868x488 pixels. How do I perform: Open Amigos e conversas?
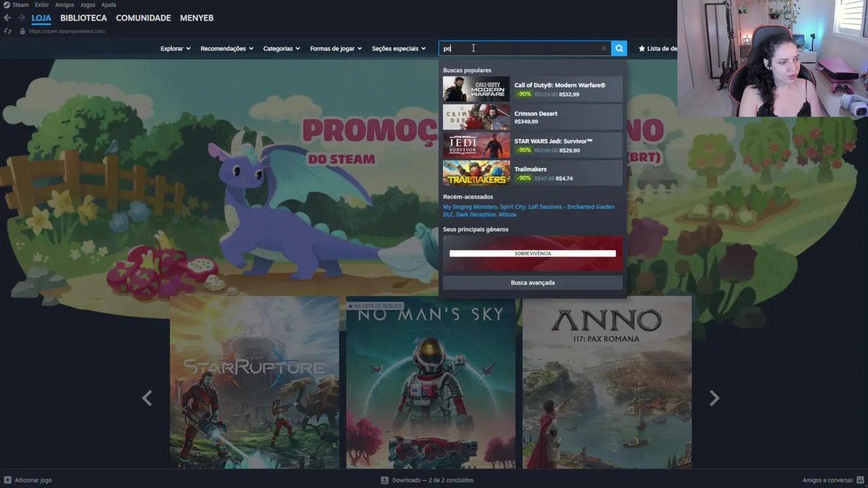pos(827,480)
